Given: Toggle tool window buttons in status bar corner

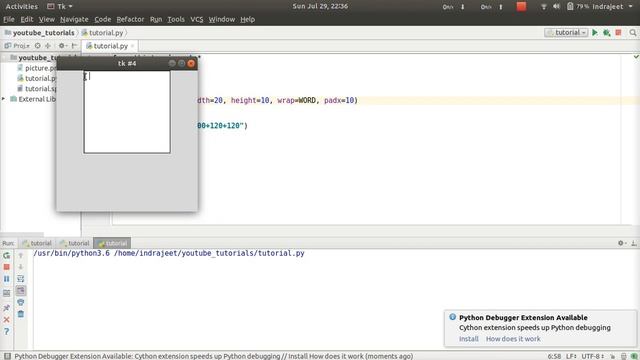Looking at the screenshot, I should [x=7, y=356].
